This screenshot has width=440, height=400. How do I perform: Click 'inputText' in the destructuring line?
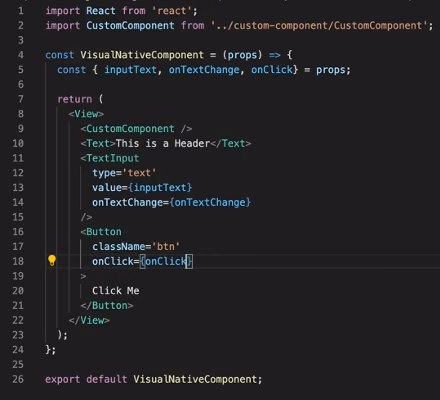pyautogui.click(x=130, y=69)
